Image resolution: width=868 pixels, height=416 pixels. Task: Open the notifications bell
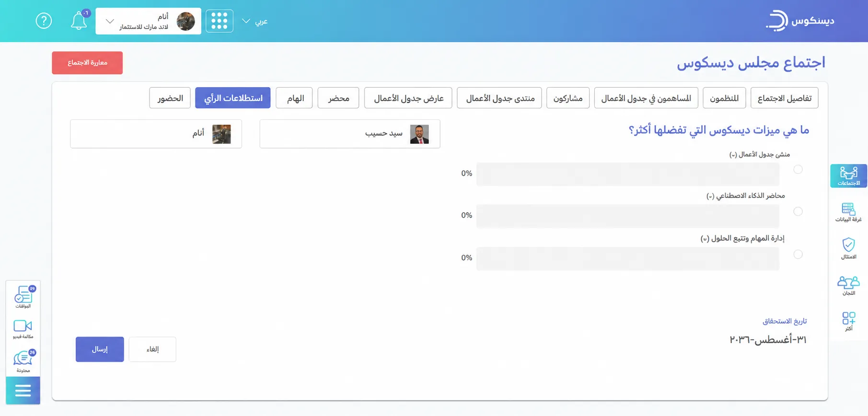79,21
